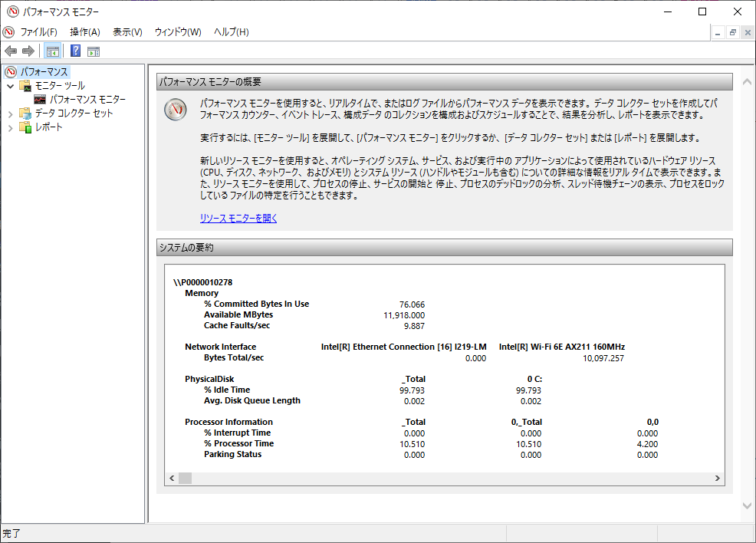Click right arrow of summary horizontal scrollbar
The width and height of the screenshot is (756, 543).
pos(718,479)
